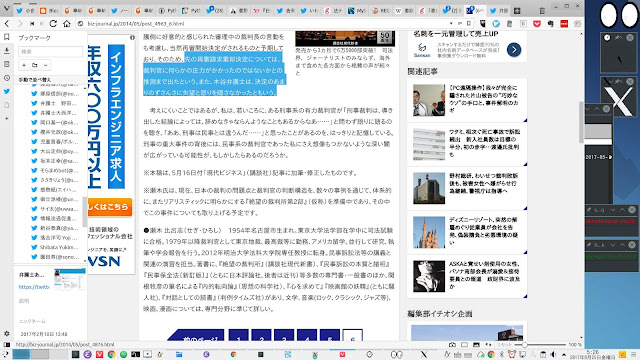Go to article page 1
Image resolution: width=640 pixels, height=360 pixels.
click(238, 335)
